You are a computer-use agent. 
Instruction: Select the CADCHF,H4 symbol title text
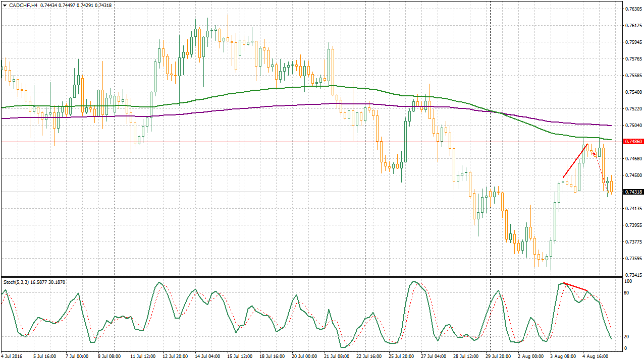[x=23, y=5]
